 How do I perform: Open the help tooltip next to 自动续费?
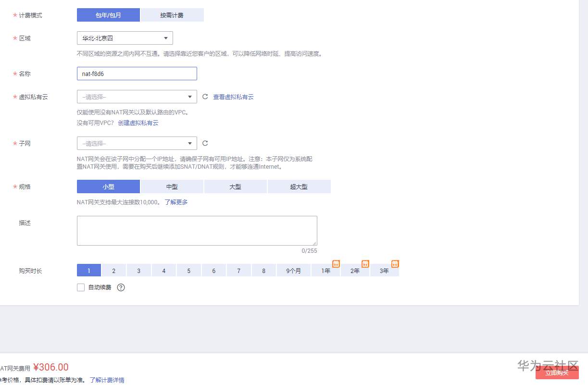pos(121,287)
